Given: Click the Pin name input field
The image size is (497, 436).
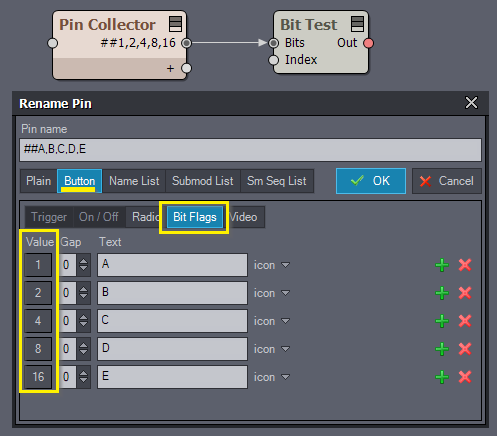Looking at the screenshot, I should (250, 150).
